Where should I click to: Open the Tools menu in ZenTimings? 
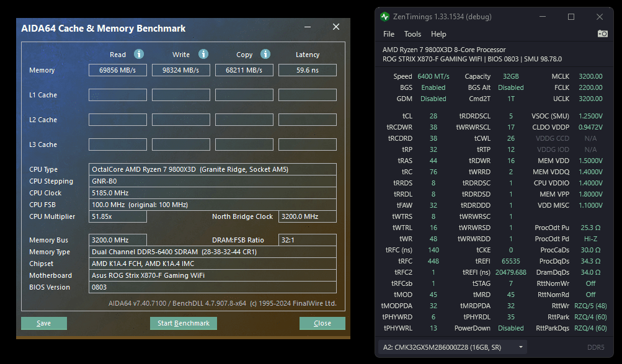coord(412,34)
